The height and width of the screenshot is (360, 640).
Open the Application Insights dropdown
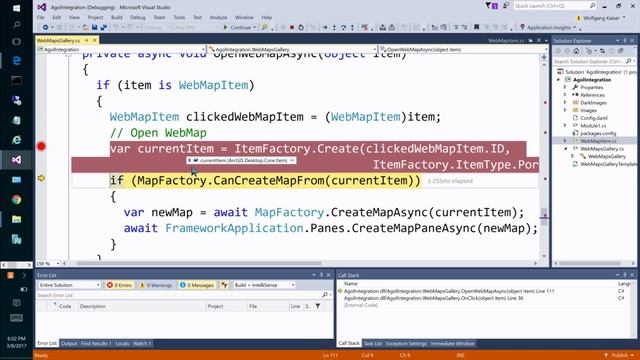pos(549,27)
